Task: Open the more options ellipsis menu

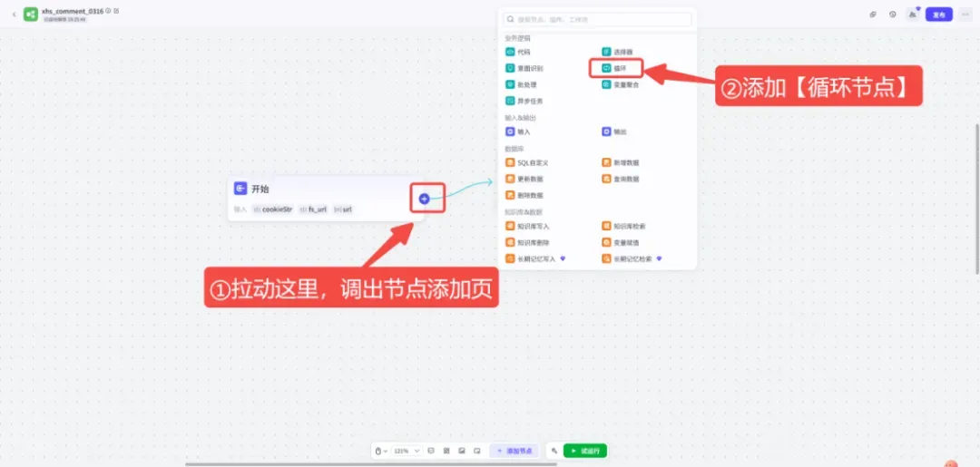Action: click(966, 15)
